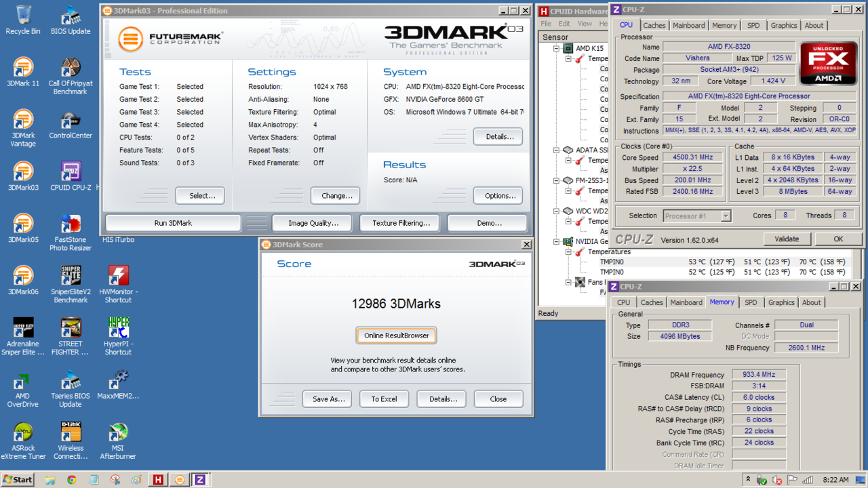868x488 pixels.
Task: Open Graphics tab in CPU-Z processor window
Action: (x=784, y=25)
